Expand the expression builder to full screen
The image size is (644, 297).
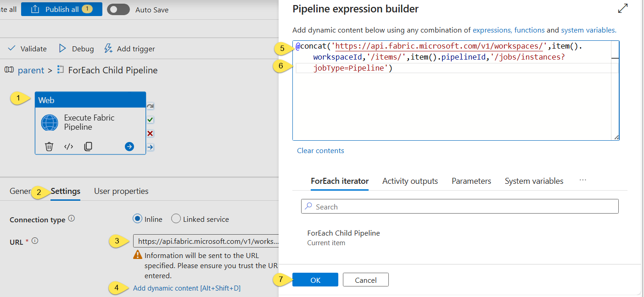point(623,8)
